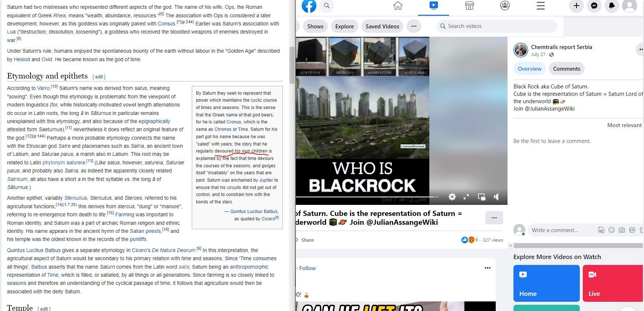This screenshot has width=644, height=311.
Task: Insert a GIF in comment
Action: [632, 230]
